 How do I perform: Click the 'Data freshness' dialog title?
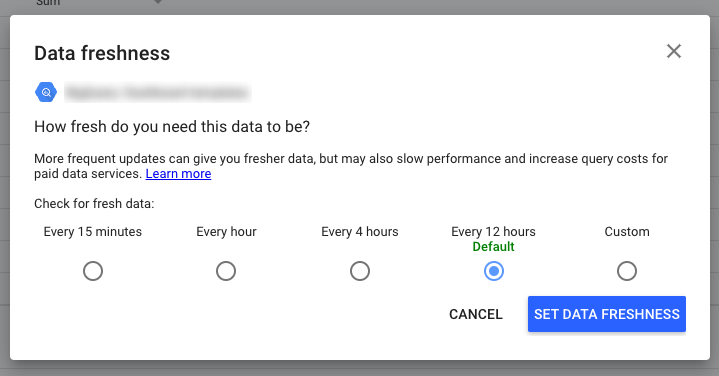[102, 53]
